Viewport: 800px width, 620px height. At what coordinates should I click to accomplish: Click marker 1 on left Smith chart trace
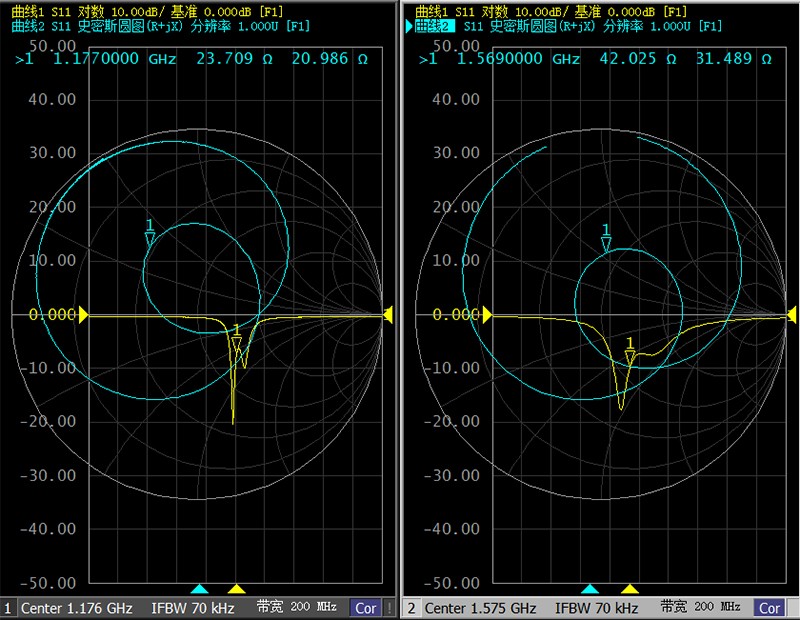(150, 238)
